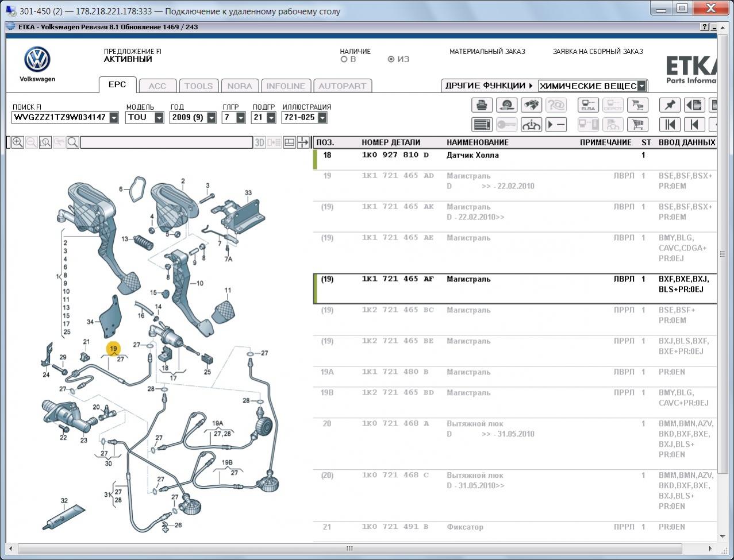Click the crosshair arrow icon above illustration
Viewport: 734px width, 560px height.
pos(303,142)
